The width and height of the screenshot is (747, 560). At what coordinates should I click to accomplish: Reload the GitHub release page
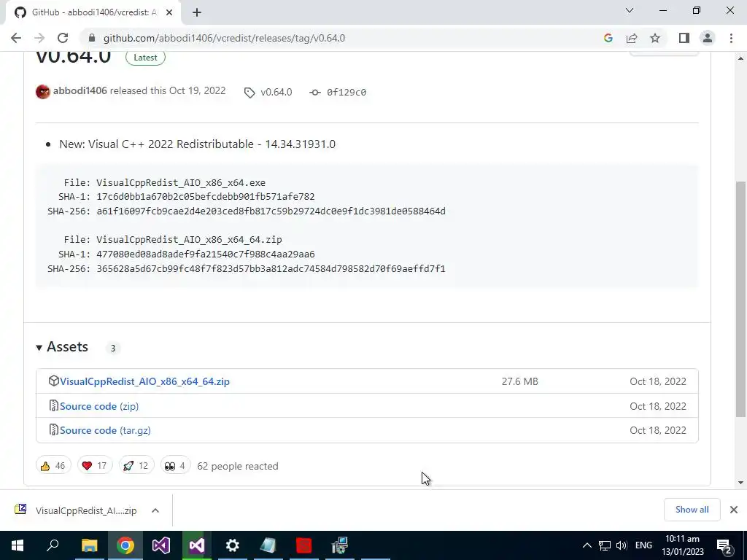click(x=63, y=38)
